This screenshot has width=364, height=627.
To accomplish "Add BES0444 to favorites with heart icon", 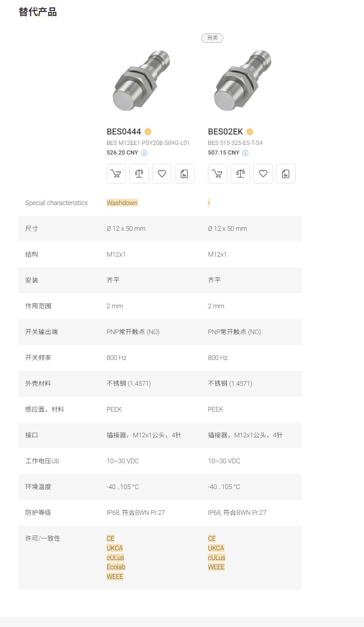I will [x=162, y=173].
